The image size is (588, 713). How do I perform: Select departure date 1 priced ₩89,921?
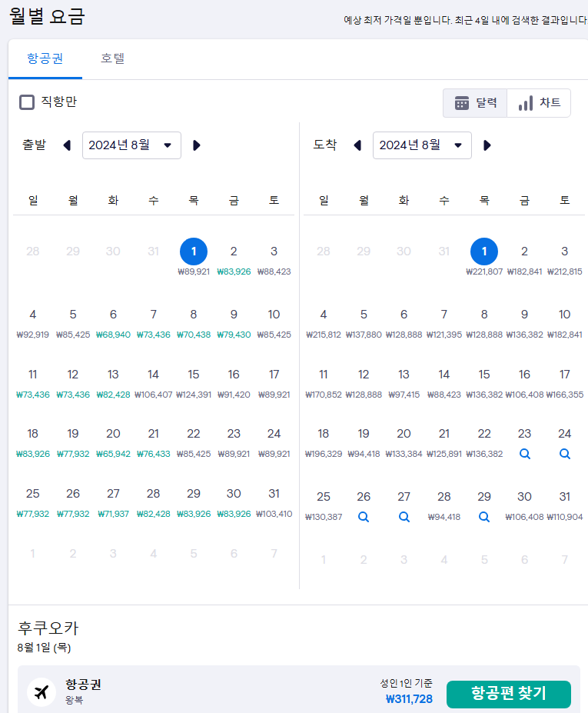click(x=194, y=258)
